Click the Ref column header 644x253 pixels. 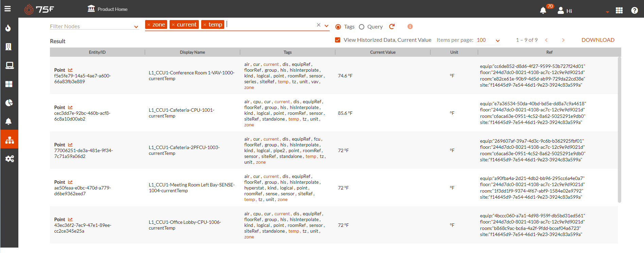(x=549, y=52)
